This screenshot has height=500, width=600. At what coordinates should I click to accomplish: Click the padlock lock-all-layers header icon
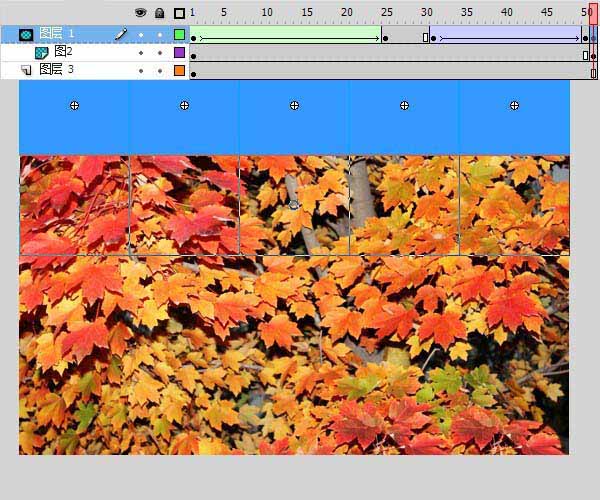(160, 13)
